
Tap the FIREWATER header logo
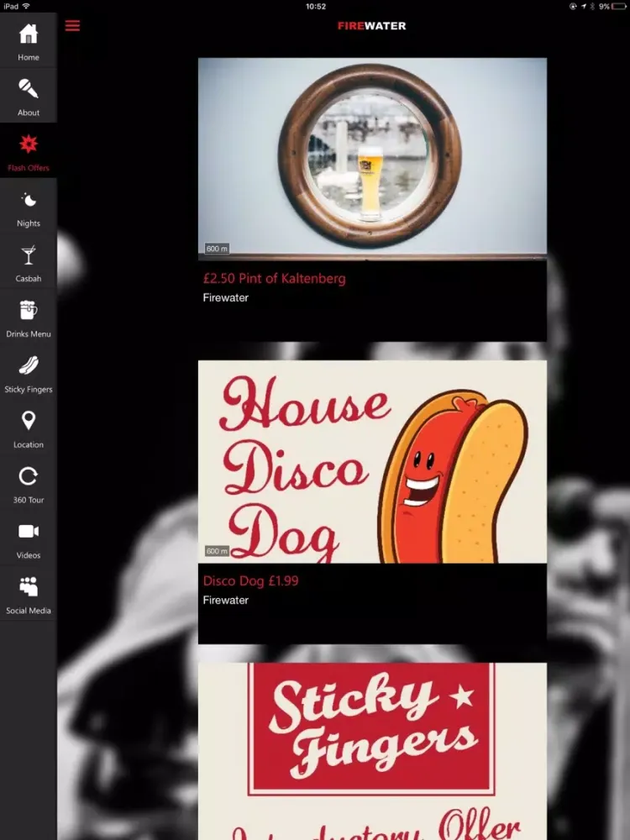372,26
